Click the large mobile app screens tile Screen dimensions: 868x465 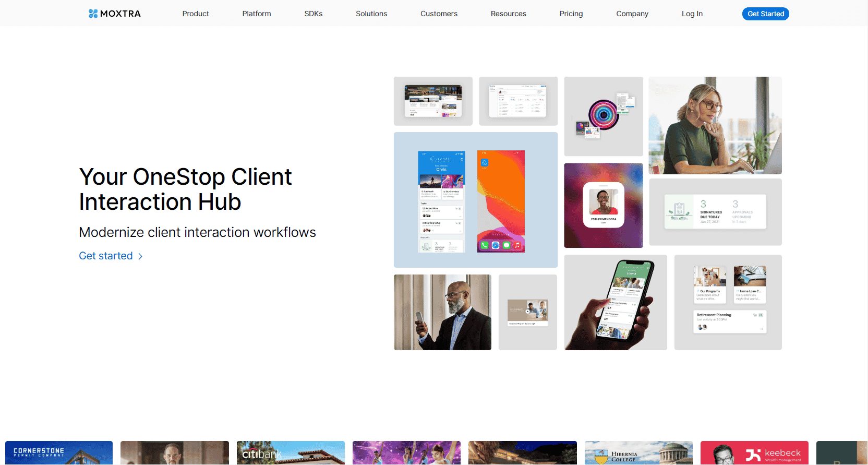coord(476,200)
